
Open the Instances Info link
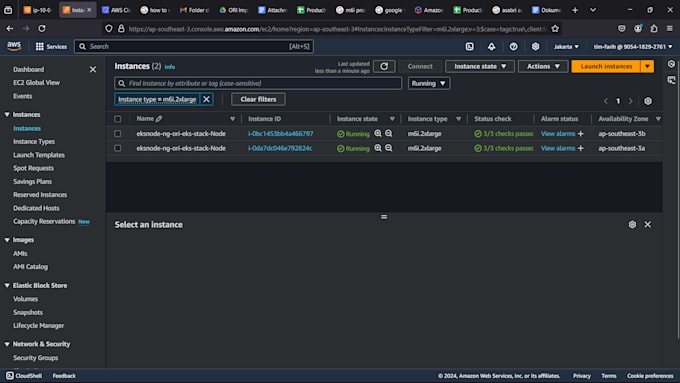point(170,67)
